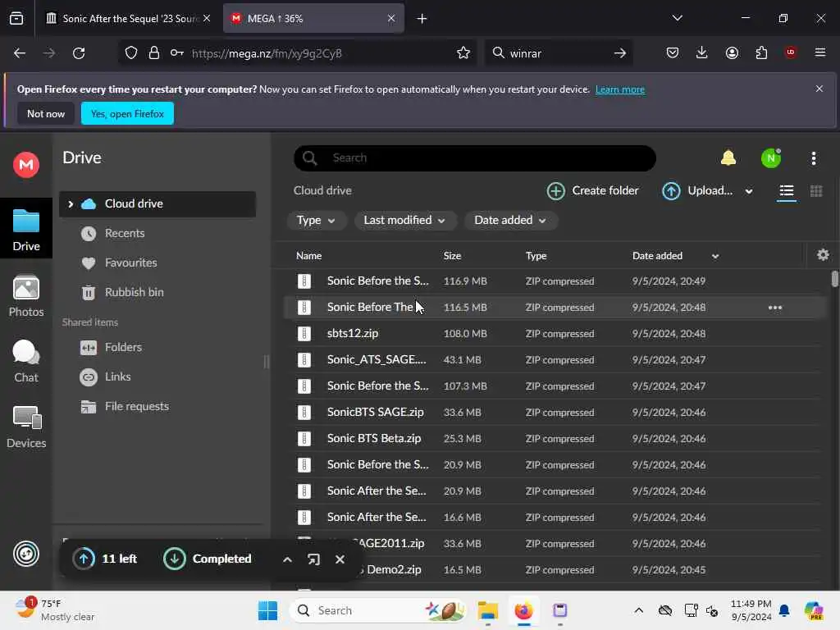Bookmark this page with star icon

click(463, 53)
